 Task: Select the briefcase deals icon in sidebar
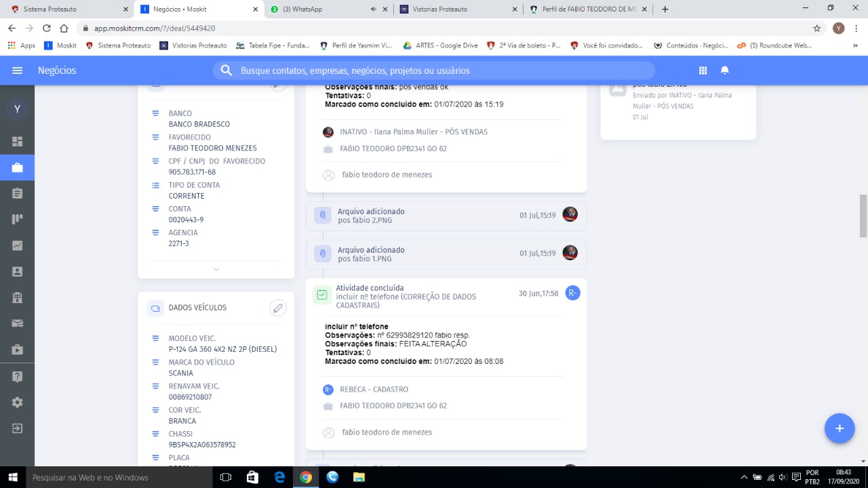(x=18, y=167)
